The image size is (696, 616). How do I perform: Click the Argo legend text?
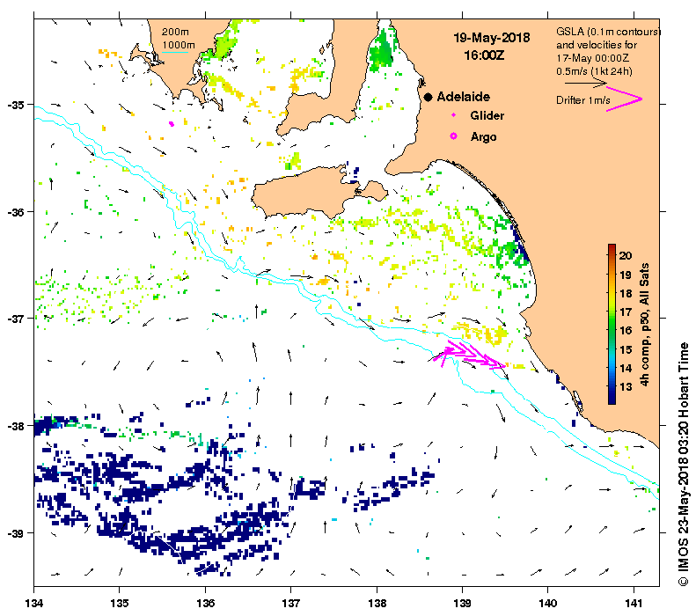pos(483,136)
